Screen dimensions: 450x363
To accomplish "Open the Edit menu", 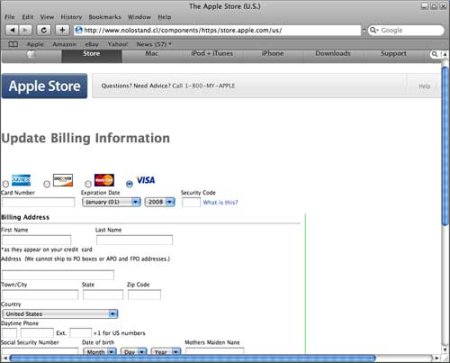I will tap(28, 17).
